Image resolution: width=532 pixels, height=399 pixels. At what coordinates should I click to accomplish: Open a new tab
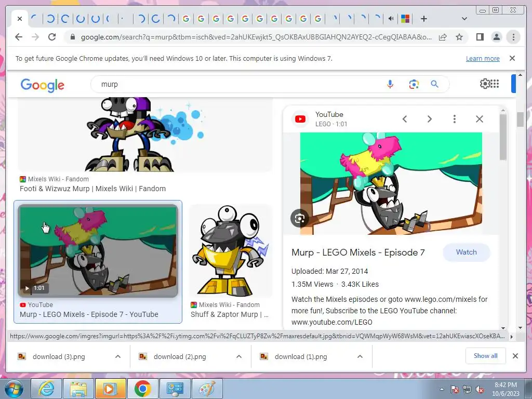[x=424, y=19]
